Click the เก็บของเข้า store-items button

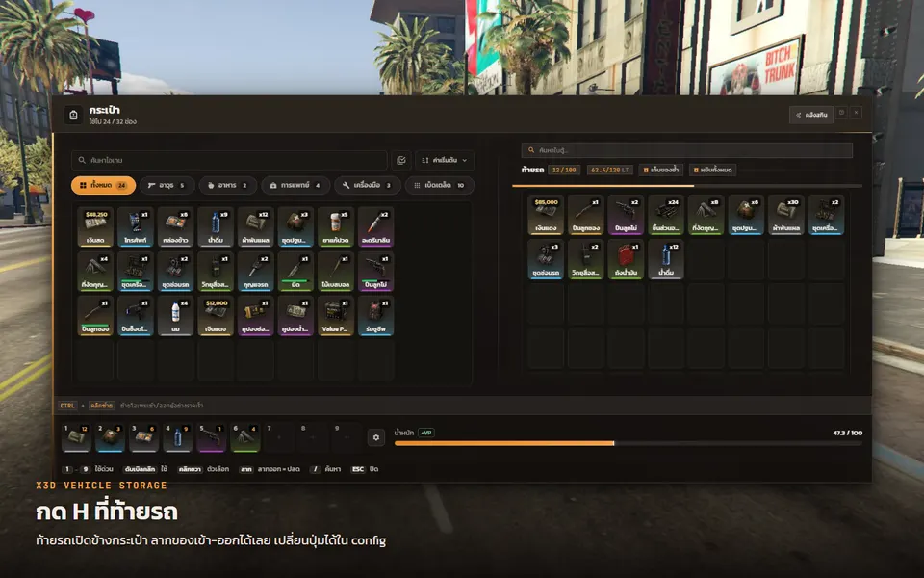[x=660, y=170]
